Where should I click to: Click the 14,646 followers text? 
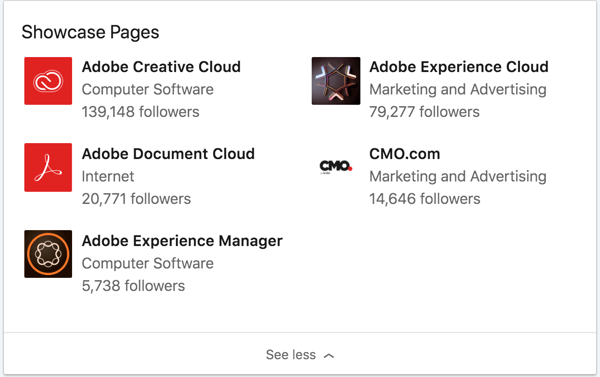[424, 199]
